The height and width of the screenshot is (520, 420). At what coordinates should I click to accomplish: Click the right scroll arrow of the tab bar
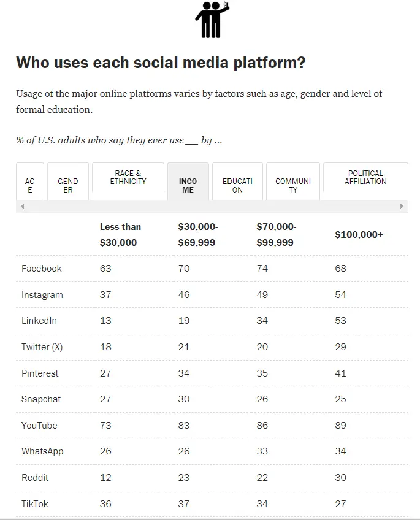402,207
